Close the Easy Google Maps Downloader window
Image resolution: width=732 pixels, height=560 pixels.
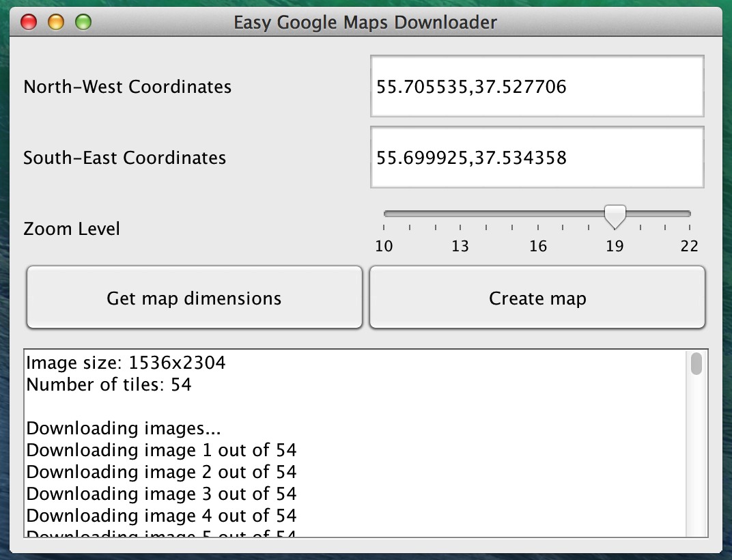29,22
